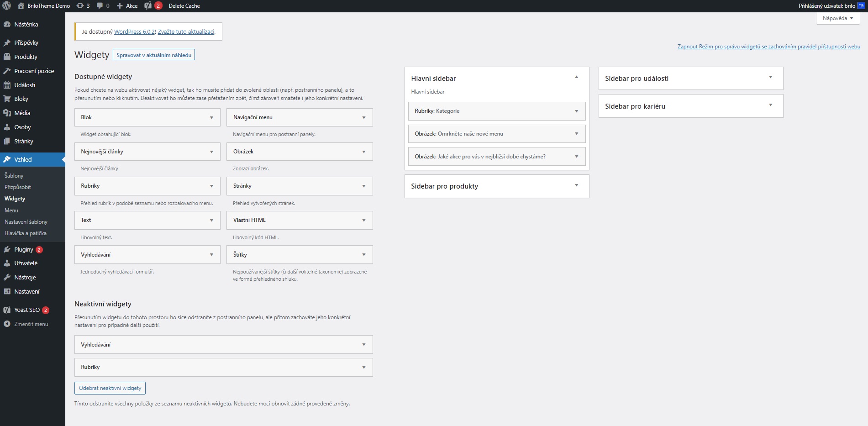Click the updates refresh icon
Viewport: 868px width, 426px height.
pos(80,6)
